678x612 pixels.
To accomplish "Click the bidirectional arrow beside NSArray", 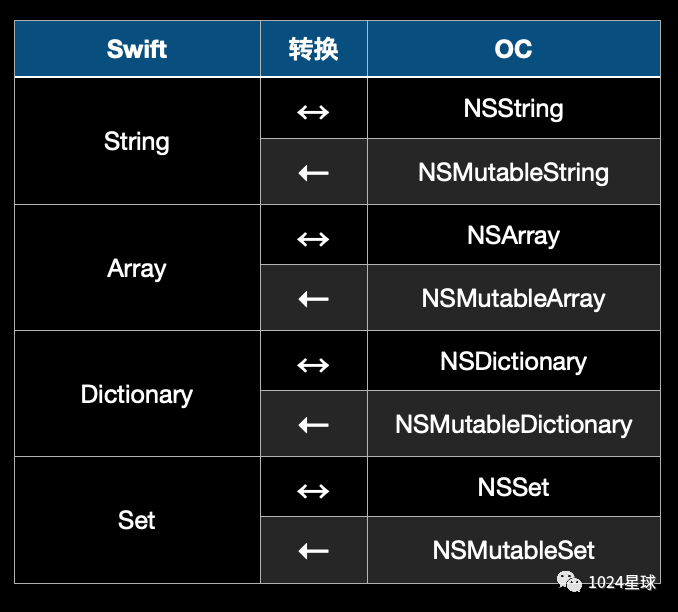I will [x=313, y=239].
